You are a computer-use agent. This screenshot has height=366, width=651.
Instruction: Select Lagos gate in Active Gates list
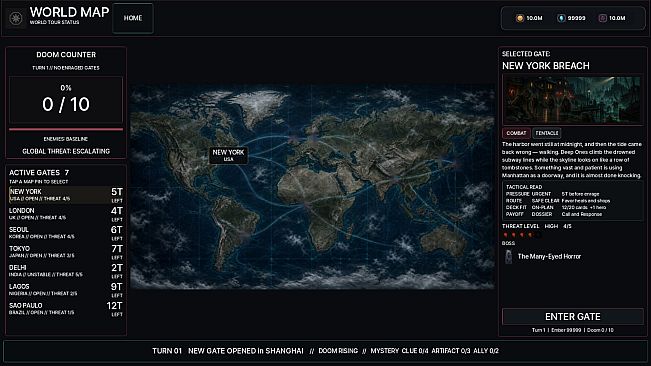click(66, 290)
